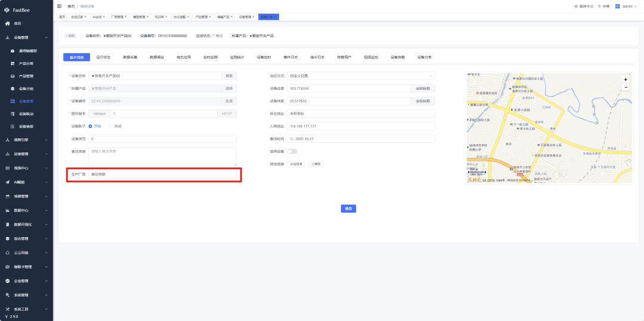
Task: Close the 产品管理 page tab
Action: click(x=210, y=17)
